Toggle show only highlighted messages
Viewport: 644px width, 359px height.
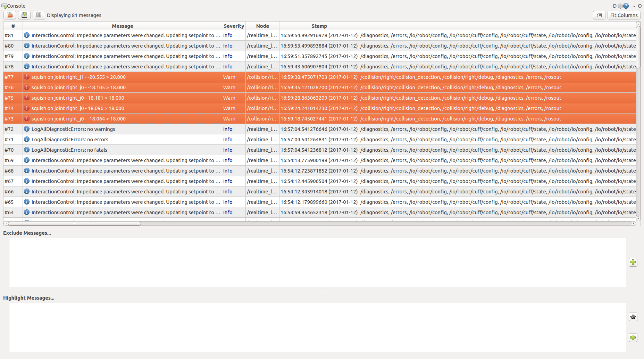(633, 317)
